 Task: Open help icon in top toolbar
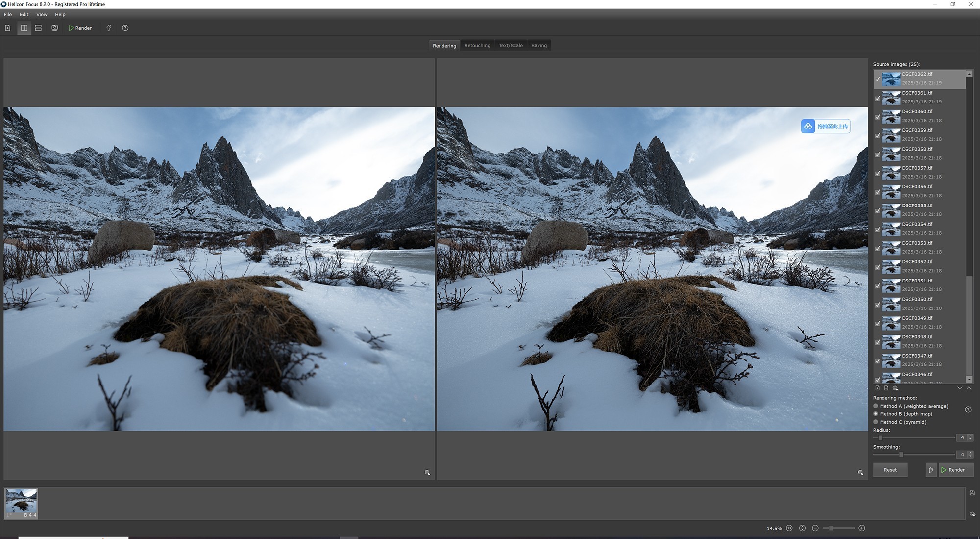point(125,28)
